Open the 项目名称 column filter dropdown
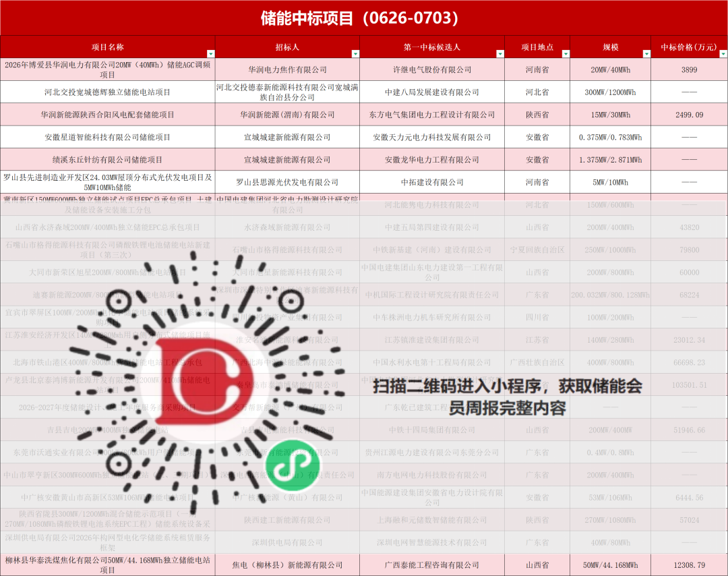This screenshot has height=576, width=728. (210, 54)
